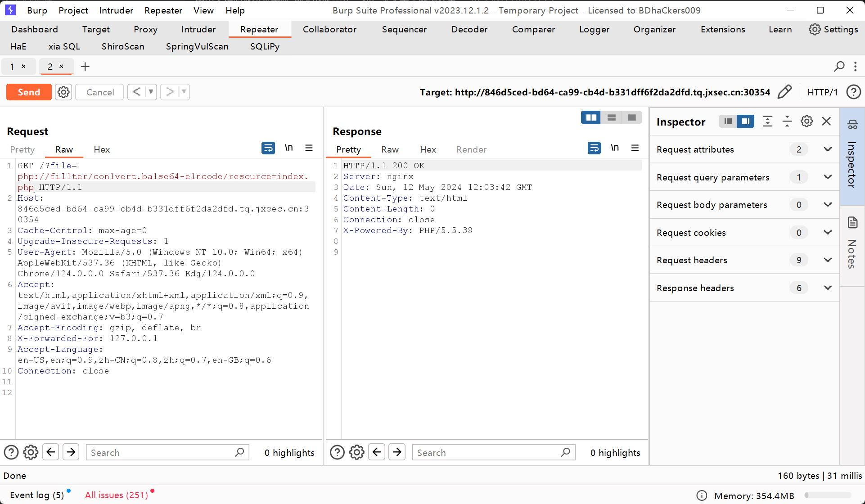The height and width of the screenshot is (504, 865).
Task: Select top-bottom split layout
Action: tap(611, 117)
